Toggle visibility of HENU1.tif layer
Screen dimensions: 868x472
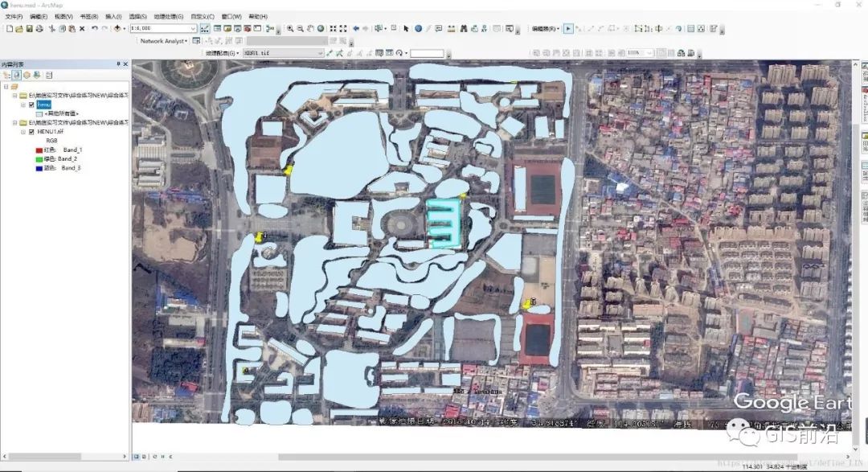(31, 132)
